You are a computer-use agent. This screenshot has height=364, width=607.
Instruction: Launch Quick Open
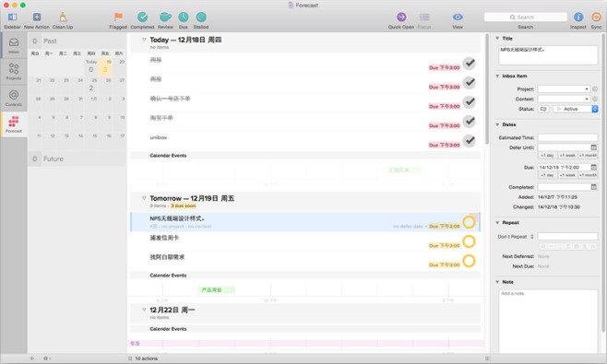(x=401, y=17)
